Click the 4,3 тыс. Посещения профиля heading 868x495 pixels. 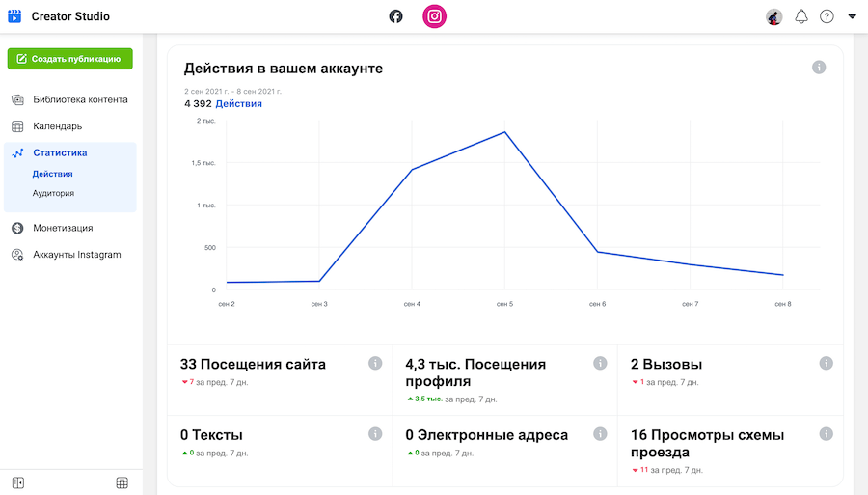(475, 372)
